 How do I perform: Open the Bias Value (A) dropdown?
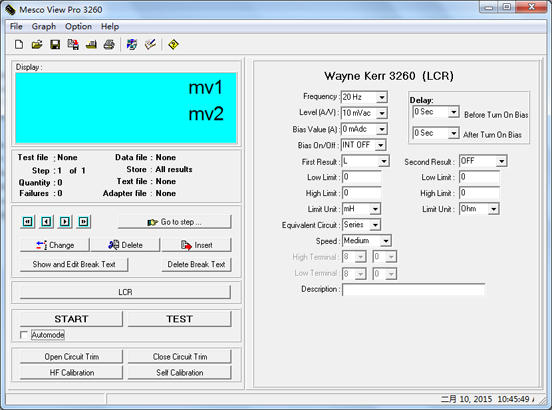click(382, 130)
